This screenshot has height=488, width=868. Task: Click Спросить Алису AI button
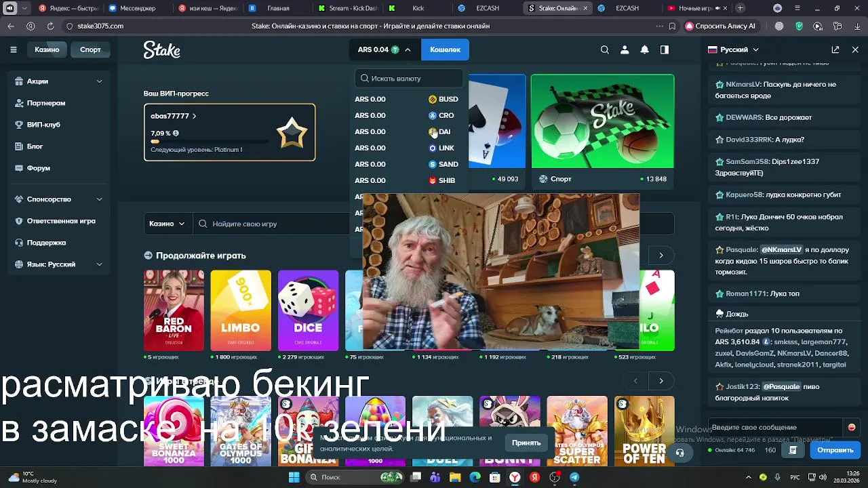point(721,26)
